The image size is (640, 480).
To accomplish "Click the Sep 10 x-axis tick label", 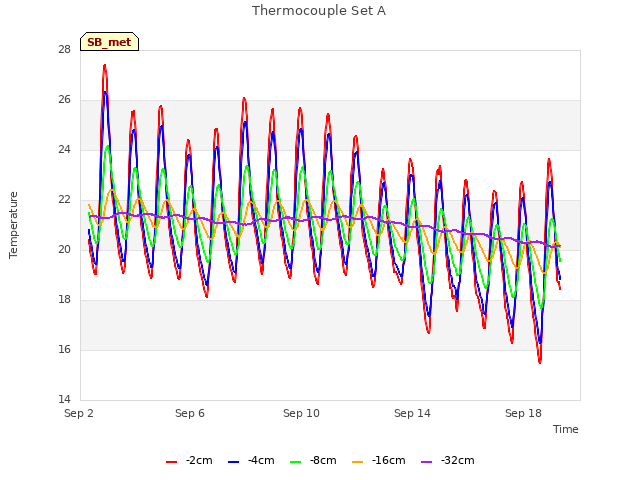I will click(301, 413).
